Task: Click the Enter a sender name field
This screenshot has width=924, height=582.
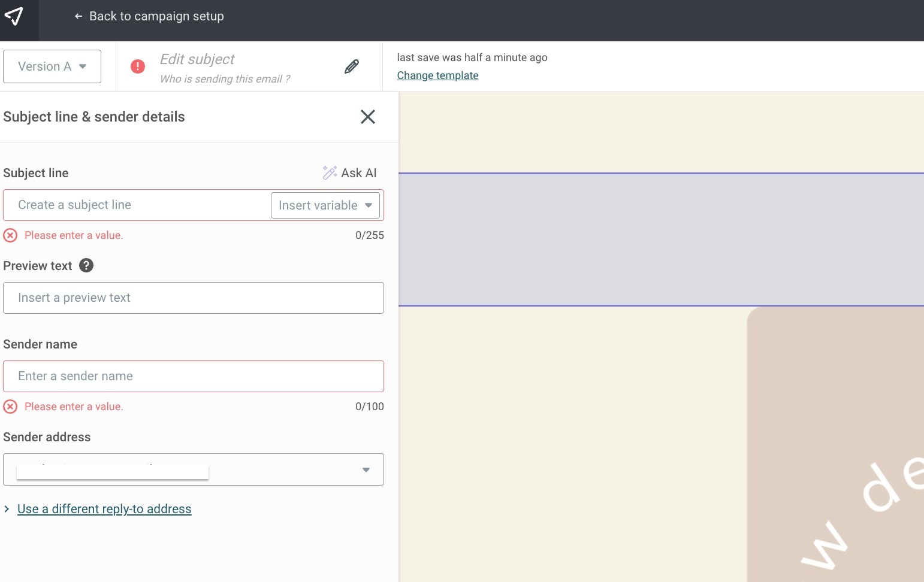Action: coord(193,377)
